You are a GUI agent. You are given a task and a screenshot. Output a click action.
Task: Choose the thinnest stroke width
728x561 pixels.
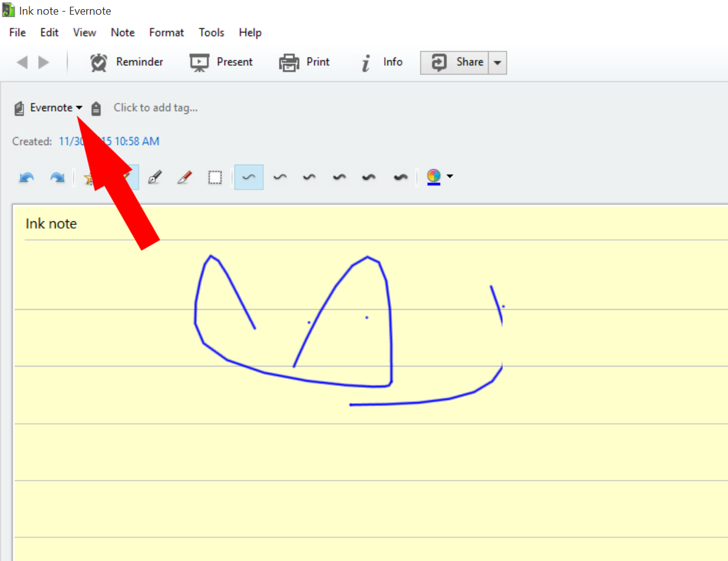click(x=249, y=177)
